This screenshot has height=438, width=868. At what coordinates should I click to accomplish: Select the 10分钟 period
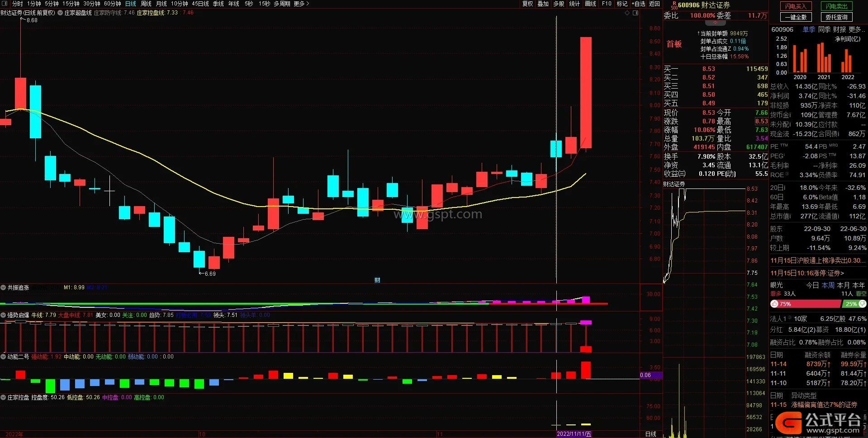point(180,4)
